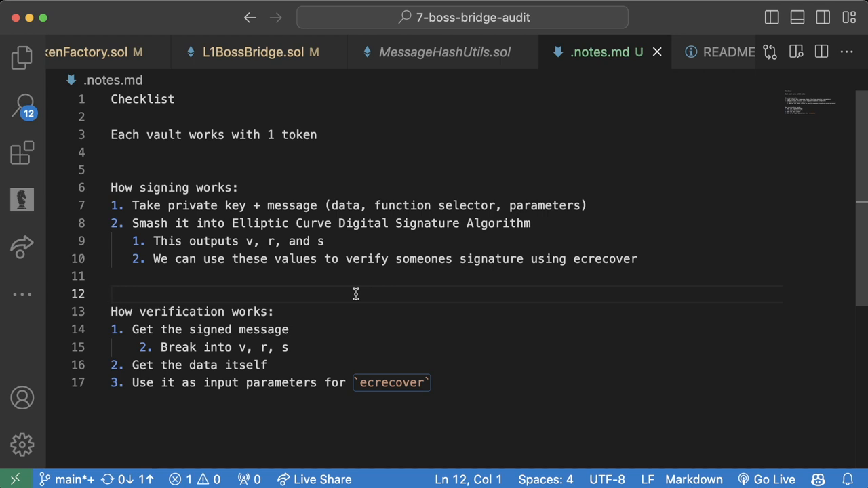Viewport: 868px width, 488px height.
Task: Open notifications bell in status bar
Action: pyautogui.click(x=847, y=479)
